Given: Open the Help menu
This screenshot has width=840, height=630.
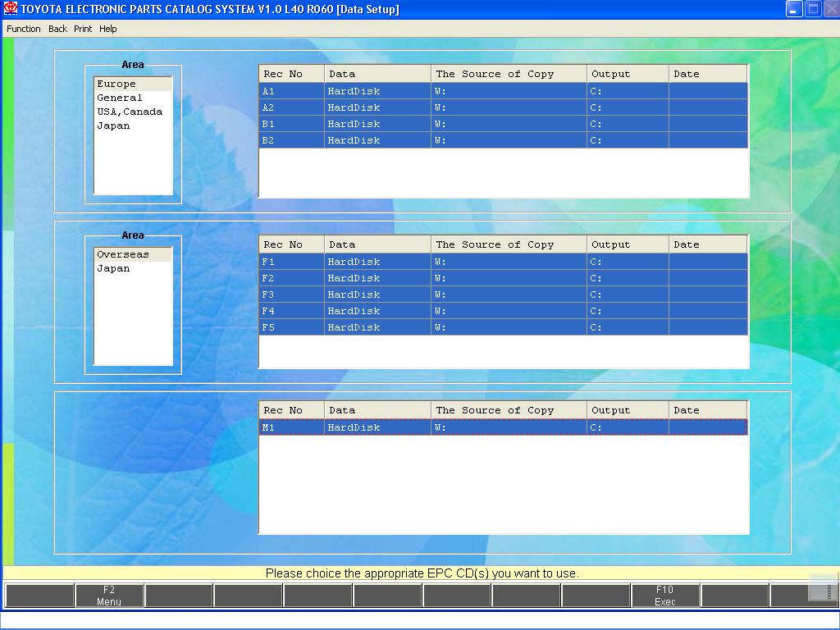Looking at the screenshot, I should (108, 29).
